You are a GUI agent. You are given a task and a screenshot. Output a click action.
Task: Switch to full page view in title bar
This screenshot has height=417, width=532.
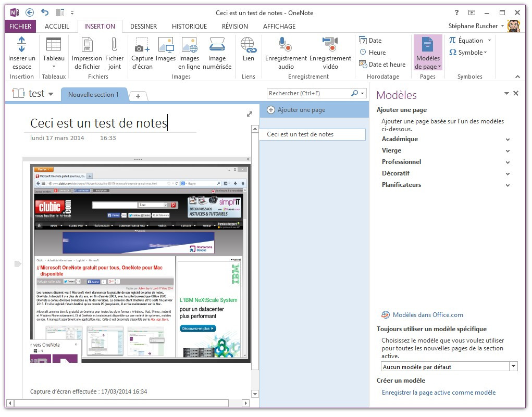pos(472,12)
